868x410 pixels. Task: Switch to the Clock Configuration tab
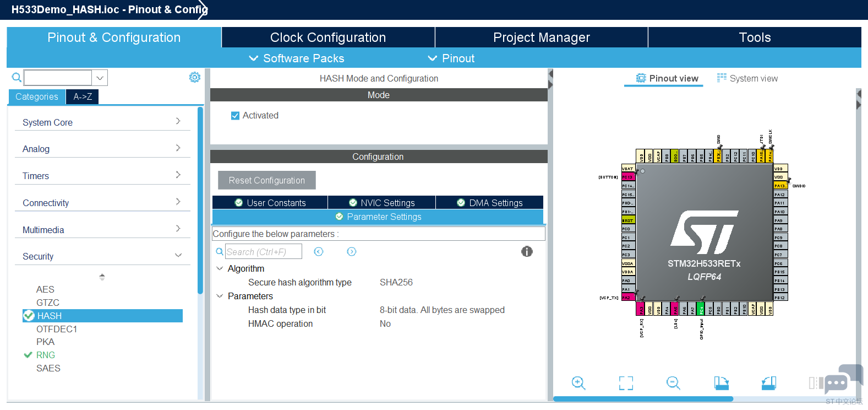328,37
